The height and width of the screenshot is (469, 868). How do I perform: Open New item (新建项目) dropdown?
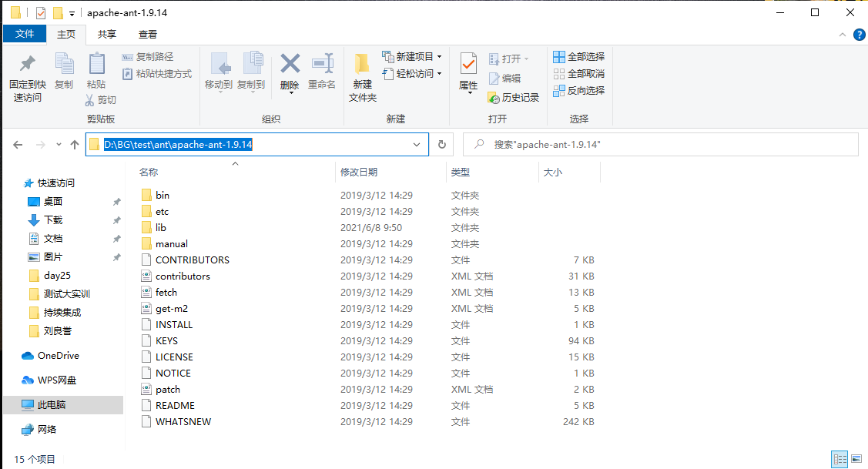[x=412, y=56]
